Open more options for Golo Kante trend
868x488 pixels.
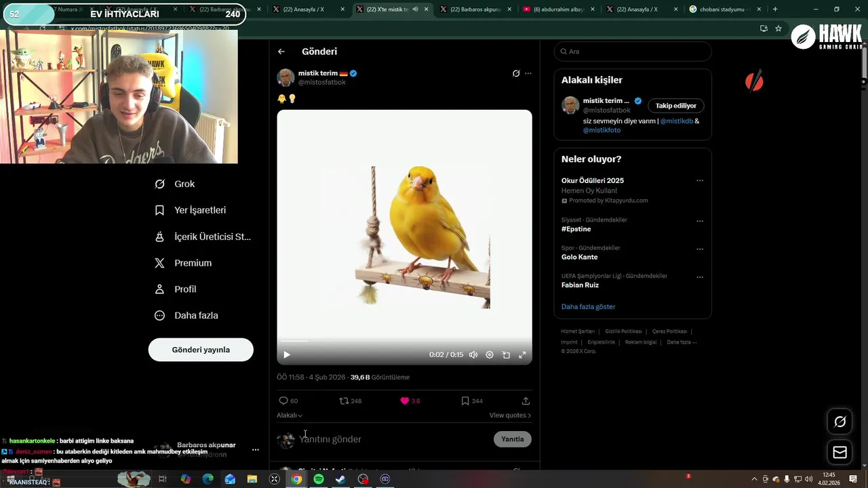point(700,249)
